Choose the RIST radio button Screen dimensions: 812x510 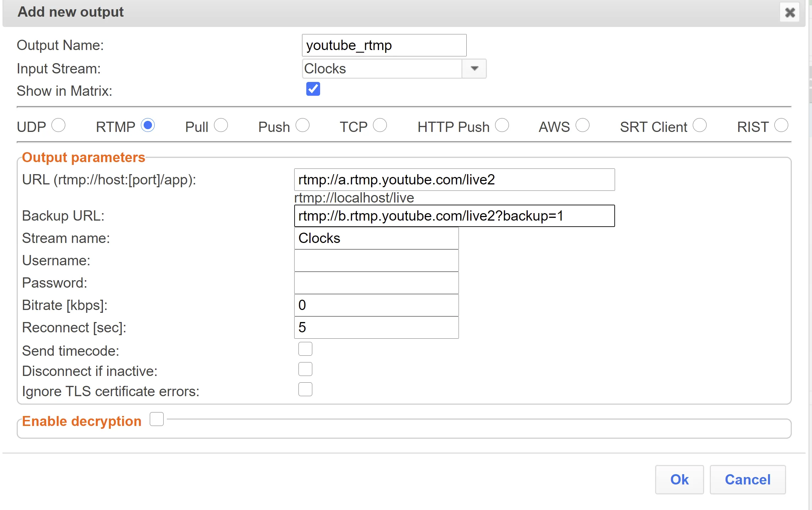[x=781, y=125]
